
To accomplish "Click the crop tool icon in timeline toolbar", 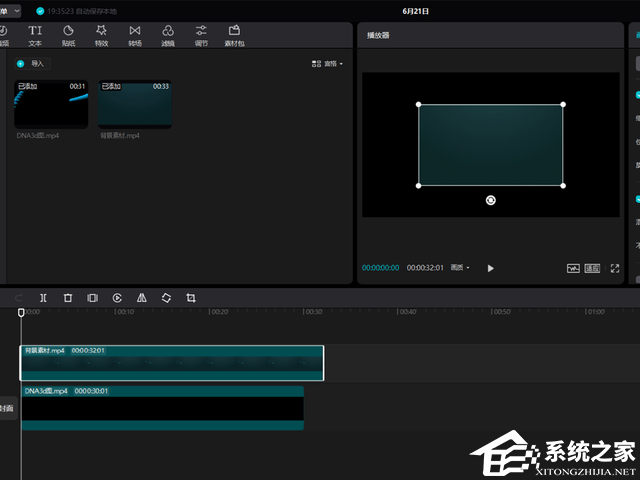I will 190,298.
